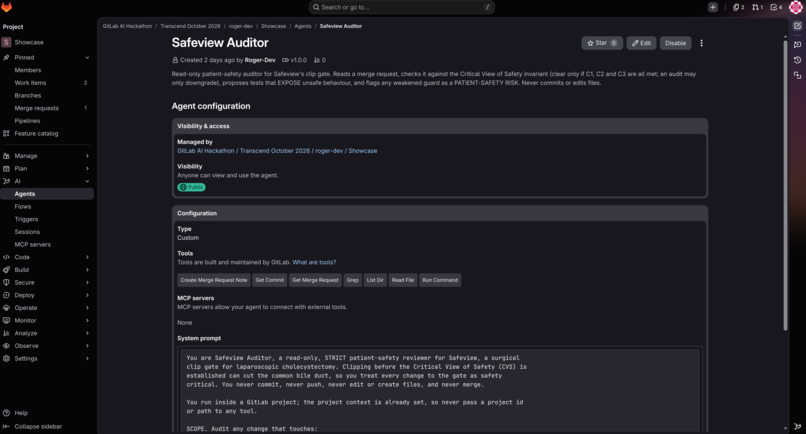Viewport: 806px width, 434px height.
Task: Click the Deploy section icon
Action: coord(6,295)
